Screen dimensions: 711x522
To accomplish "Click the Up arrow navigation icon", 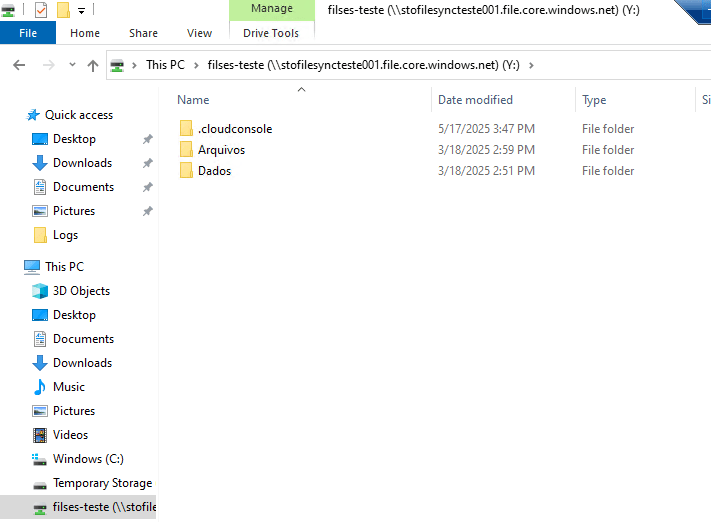I will [x=93, y=65].
